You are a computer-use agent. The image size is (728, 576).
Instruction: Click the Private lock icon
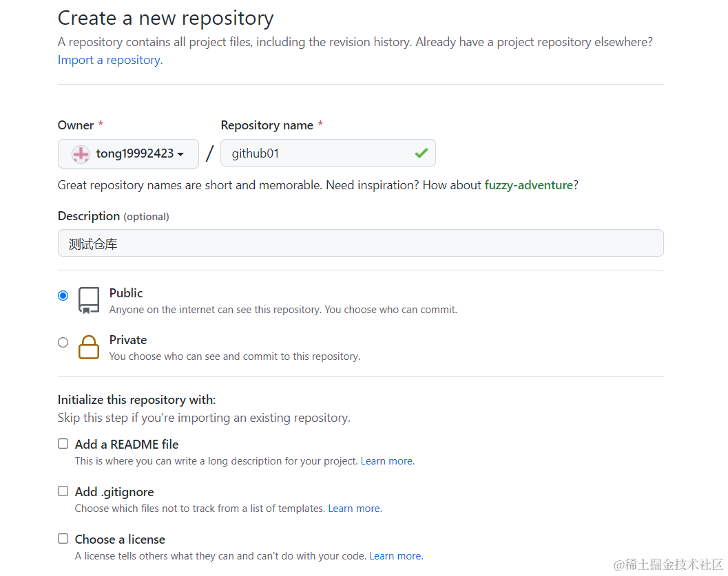tap(89, 347)
